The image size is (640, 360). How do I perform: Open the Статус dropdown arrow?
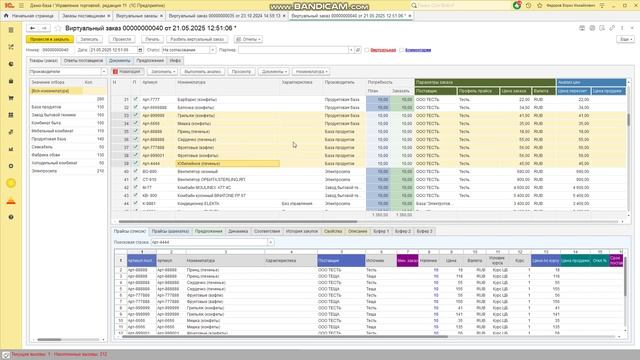pyautogui.click(x=213, y=50)
